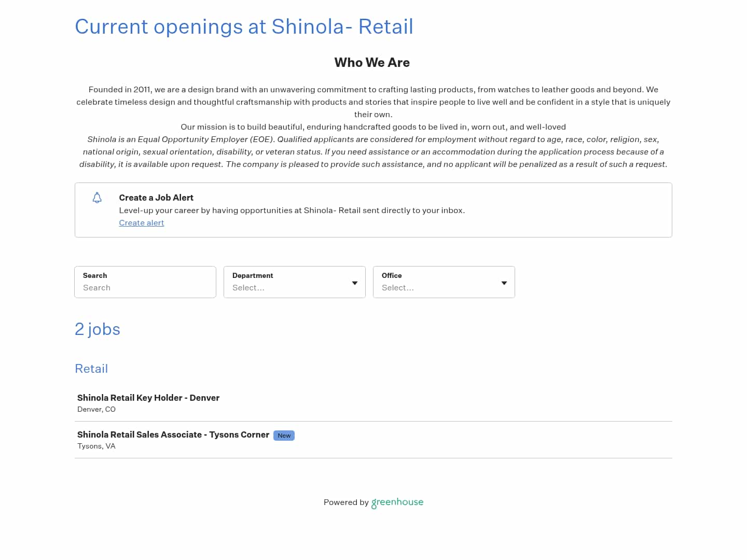Screen dimensions: 747x560
Task: Click the Greenhouse logo in the footer
Action: coord(397,502)
